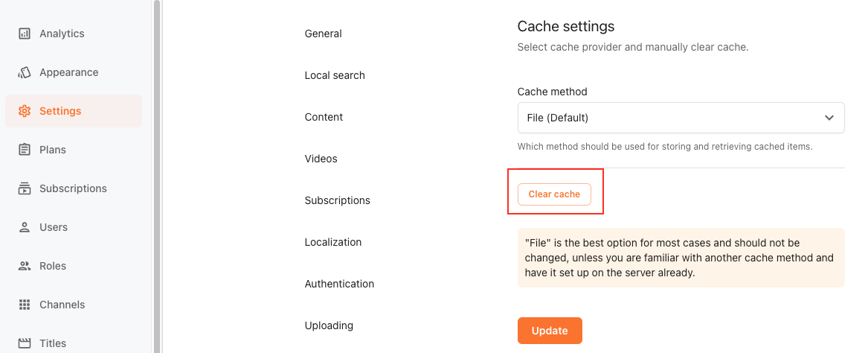
Task: Click the Plans clipboard icon
Action: [25, 150]
